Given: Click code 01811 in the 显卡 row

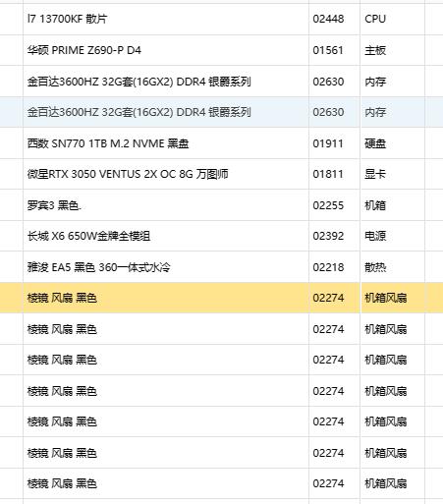Looking at the screenshot, I should tap(334, 174).
